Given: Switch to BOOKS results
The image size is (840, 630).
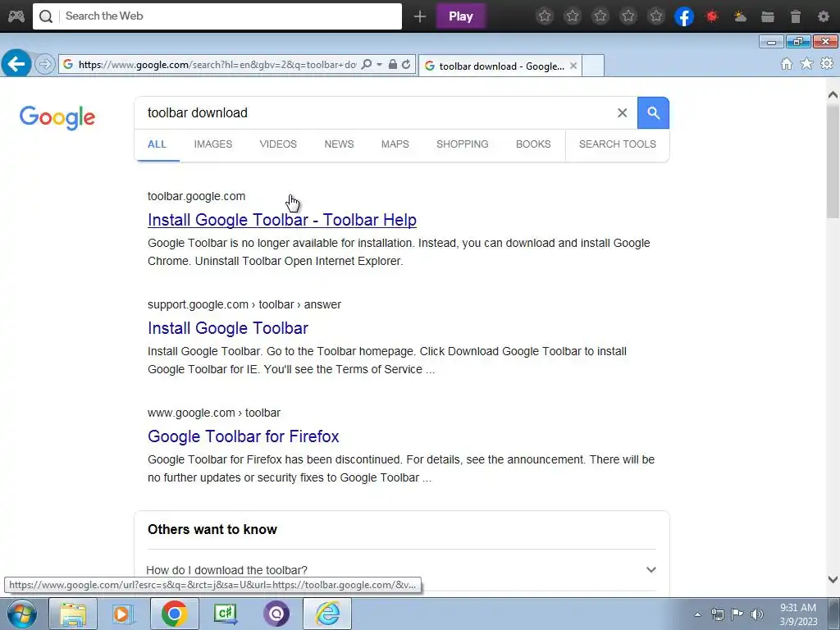Looking at the screenshot, I should pyautogui.click(x=533, y=144).
